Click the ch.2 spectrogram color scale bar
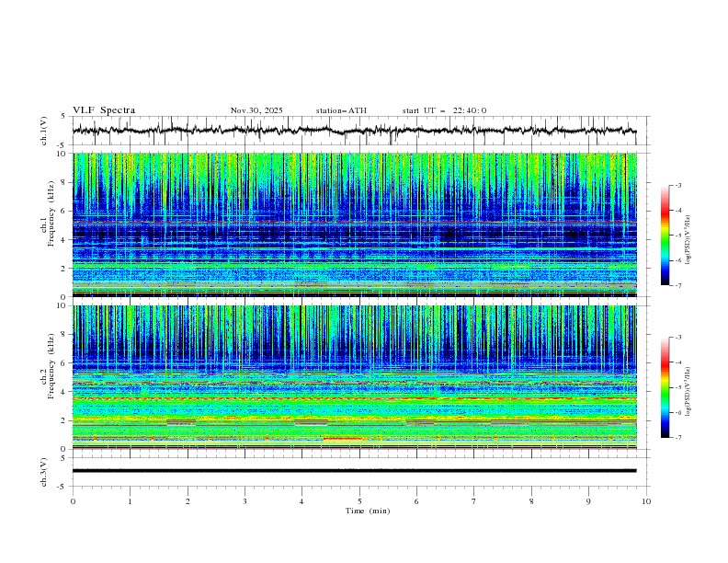This screenshot has width=728, height=563. coord(665,387)
